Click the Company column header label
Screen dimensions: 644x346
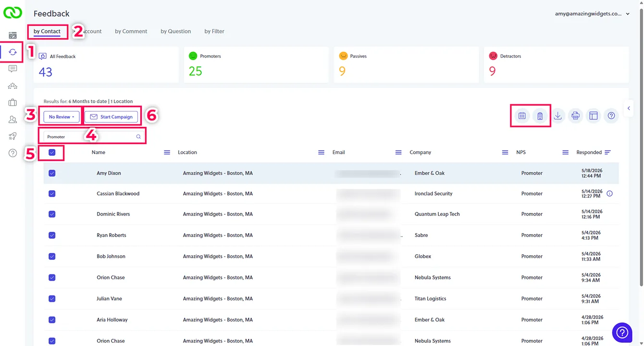[421, 152]
